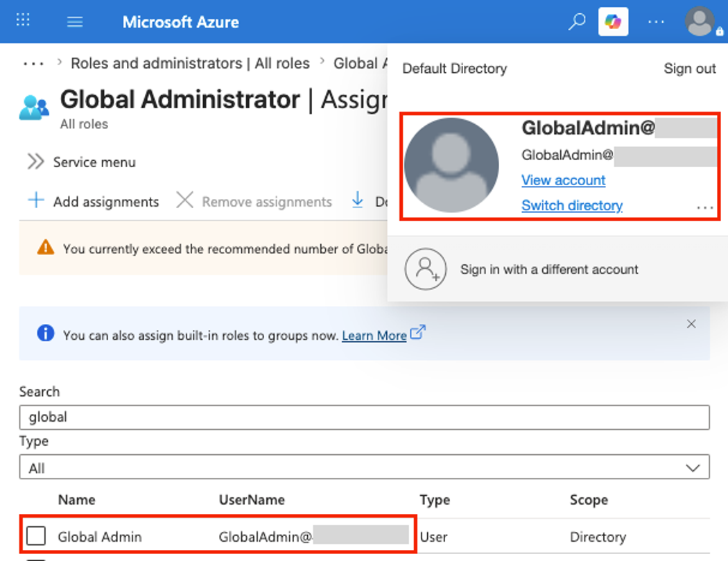Open account panel more options ellipsis

click(x=705, y=207)
